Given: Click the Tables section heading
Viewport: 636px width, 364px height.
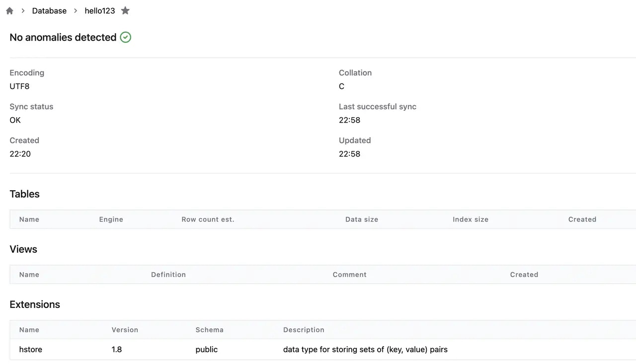Looking at the screenshot, I should (25, 194).
